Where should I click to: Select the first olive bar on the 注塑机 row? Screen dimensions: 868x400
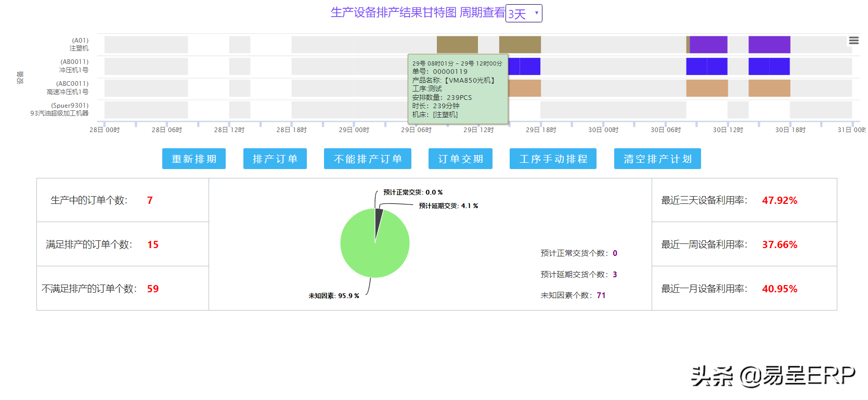457,45
